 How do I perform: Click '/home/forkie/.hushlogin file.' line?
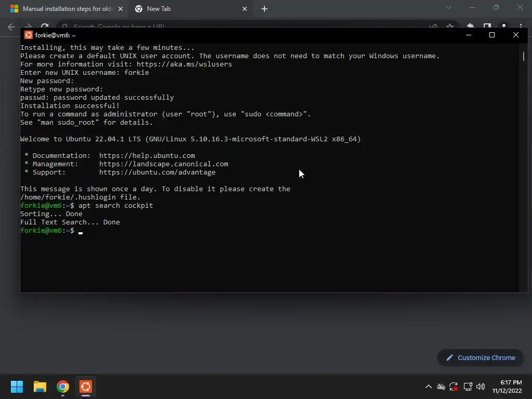(80, 197)
